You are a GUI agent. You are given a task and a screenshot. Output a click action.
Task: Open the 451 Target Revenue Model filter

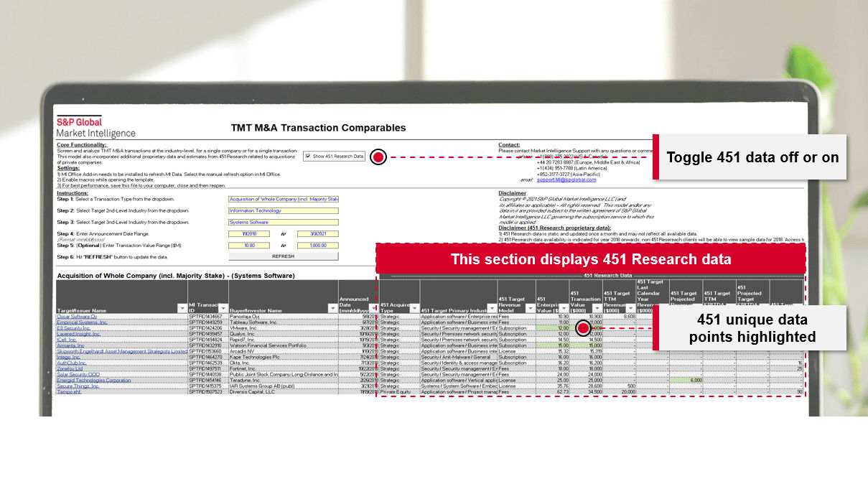tap(531, 308)
